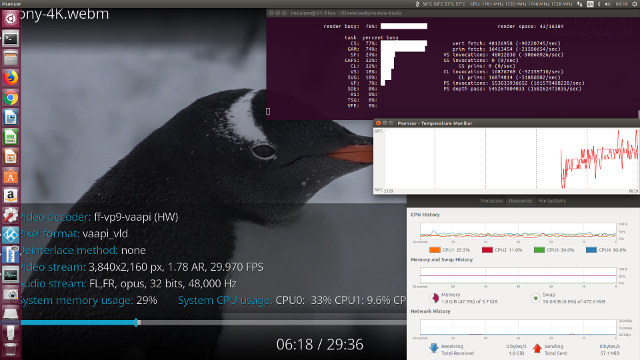Screen dimensions: 640x360
Task: Open the Amazon launcher icon
Action: coord(11,196)
